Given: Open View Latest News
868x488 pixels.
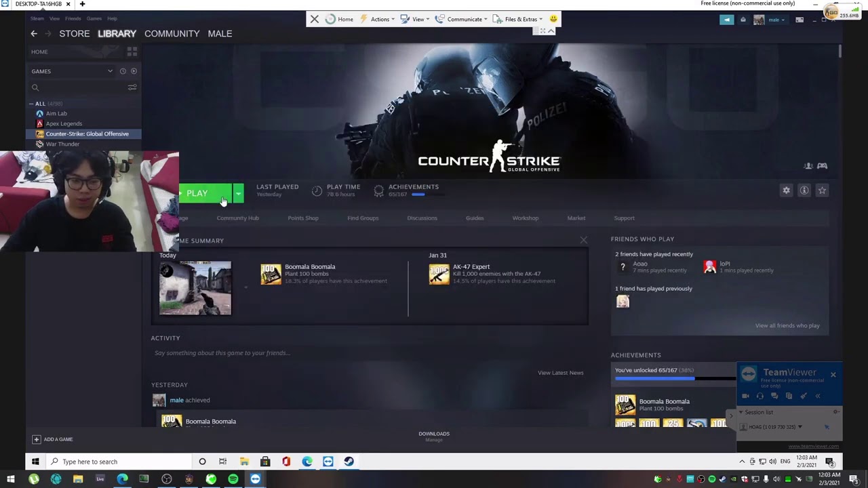Looking at the screenshot, I should click(561, 373).
